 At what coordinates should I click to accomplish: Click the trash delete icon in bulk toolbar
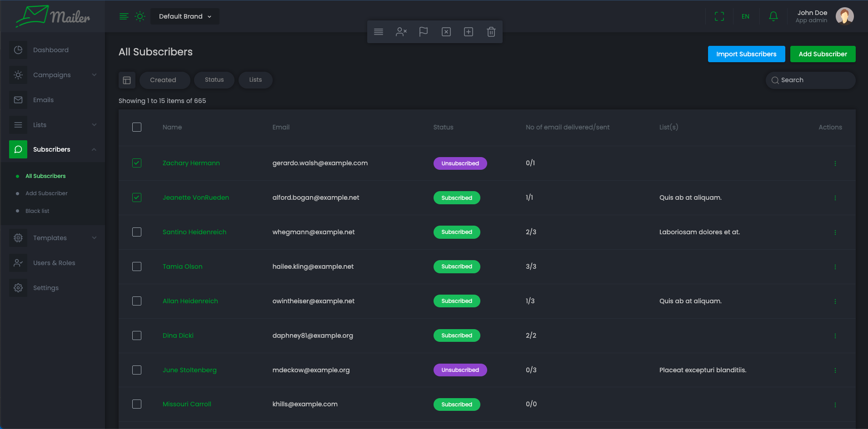coord(491,32)
